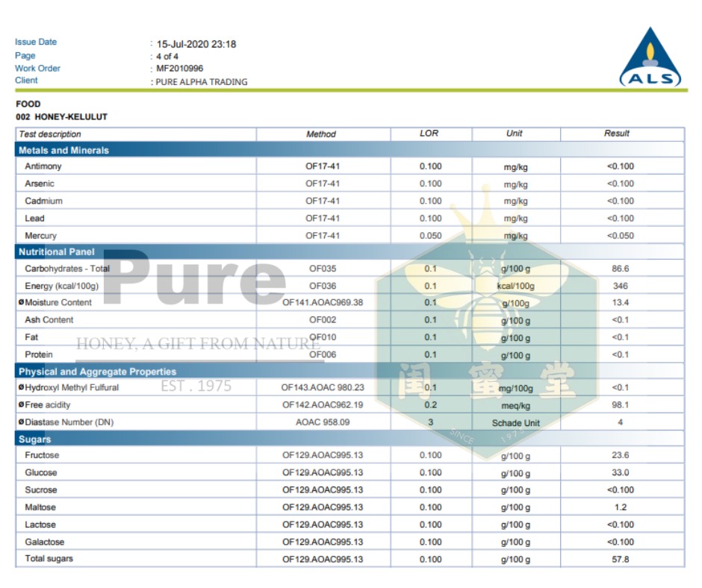Click the 002 HONEY-KELULUT sample heading
This screenshot has width=702, height=588.
[62, 117]
